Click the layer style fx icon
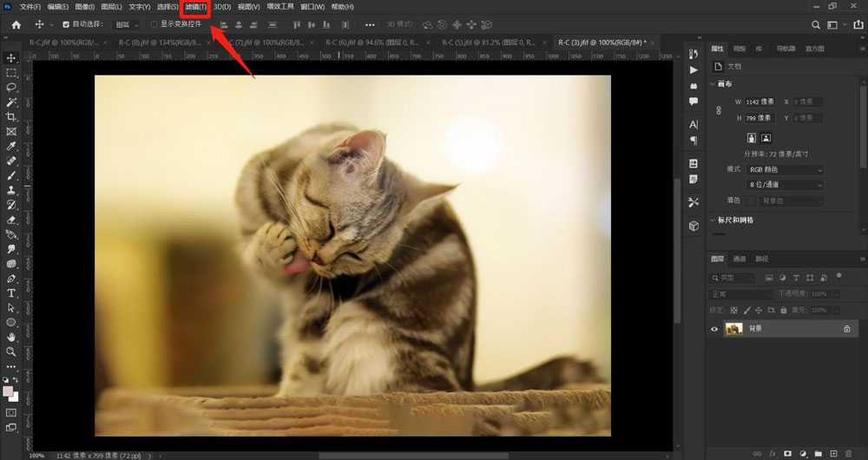The width and height of the screenshot is (868, 460). click(772, 453)
